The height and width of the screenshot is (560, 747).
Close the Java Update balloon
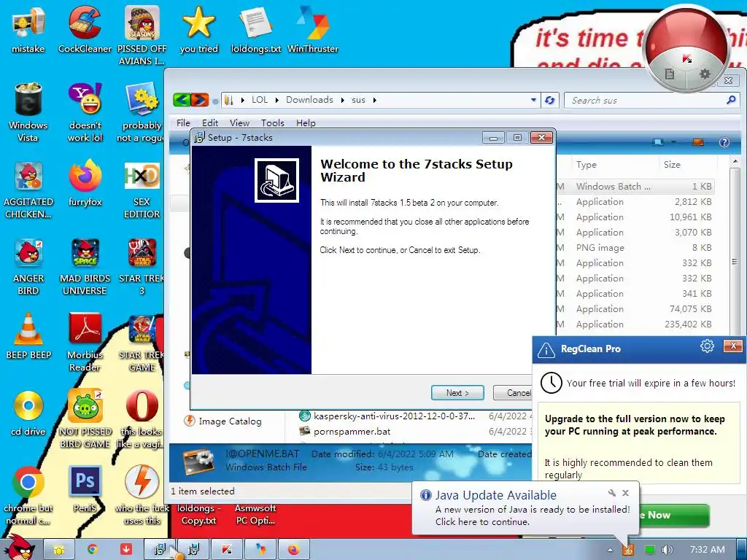pos(625,493)
